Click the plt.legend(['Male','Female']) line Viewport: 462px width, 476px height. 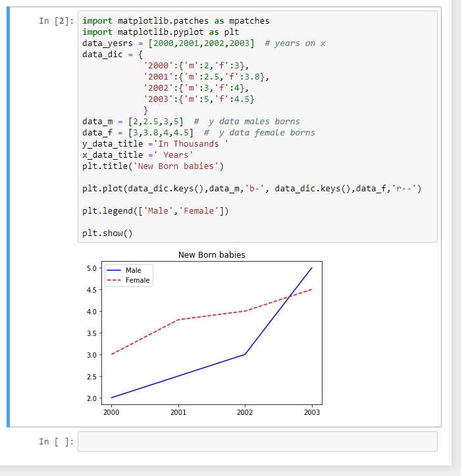pyautogui.click(x=155, y=211)
